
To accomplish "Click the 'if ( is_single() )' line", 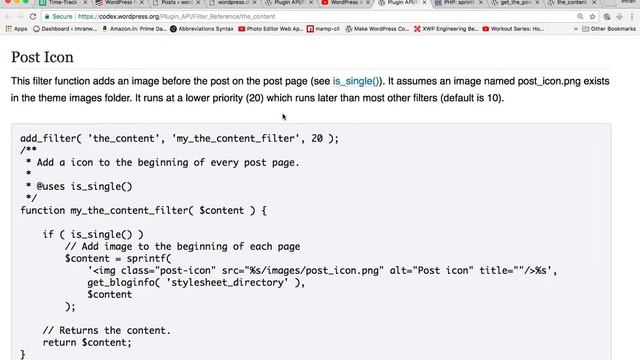I will coord(93,235).
